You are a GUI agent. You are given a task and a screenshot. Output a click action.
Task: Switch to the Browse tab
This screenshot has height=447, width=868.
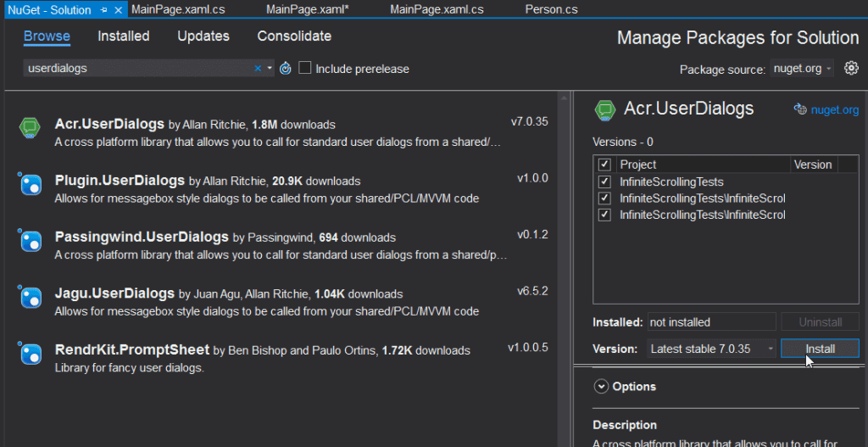[x=47, y=36]
